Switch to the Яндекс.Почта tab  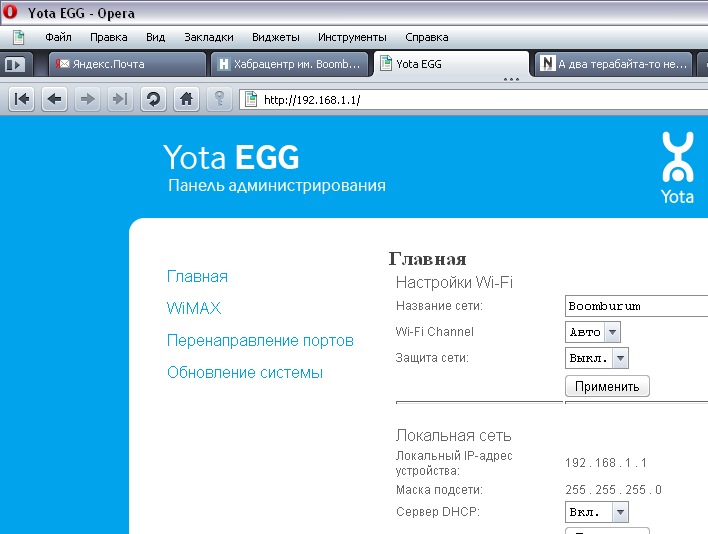pyautogui.click(x=127, y=64)
